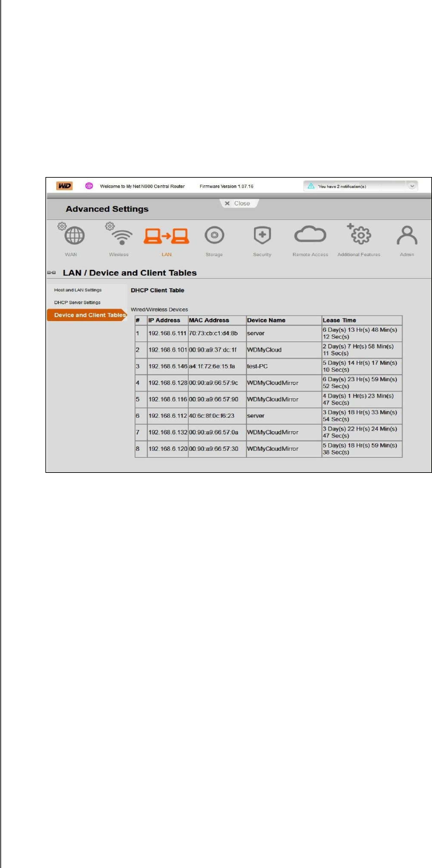Open Host and LAN Settings
This screenshot has height=868, width=432.
pos(78,290)
